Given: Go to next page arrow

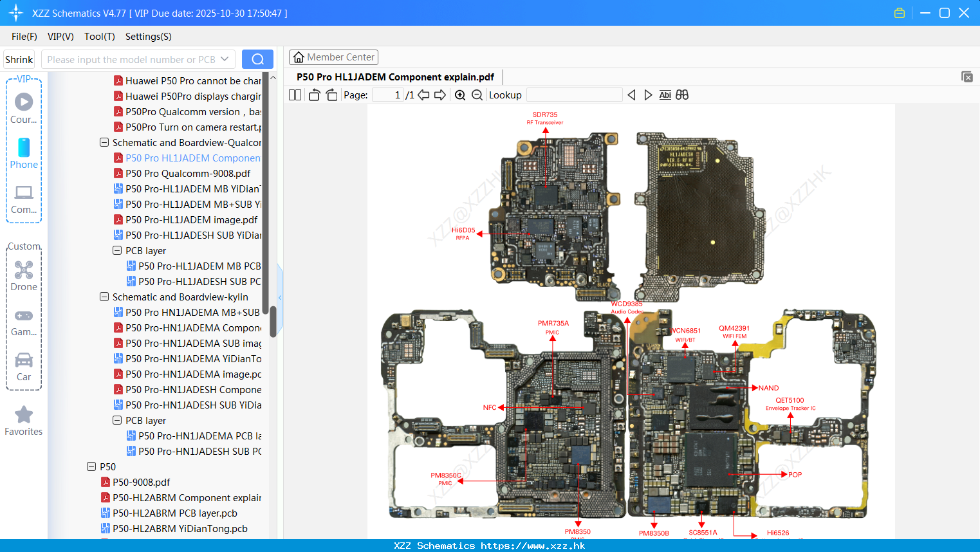Looking at the screenshot, I should tap(440, 95).
